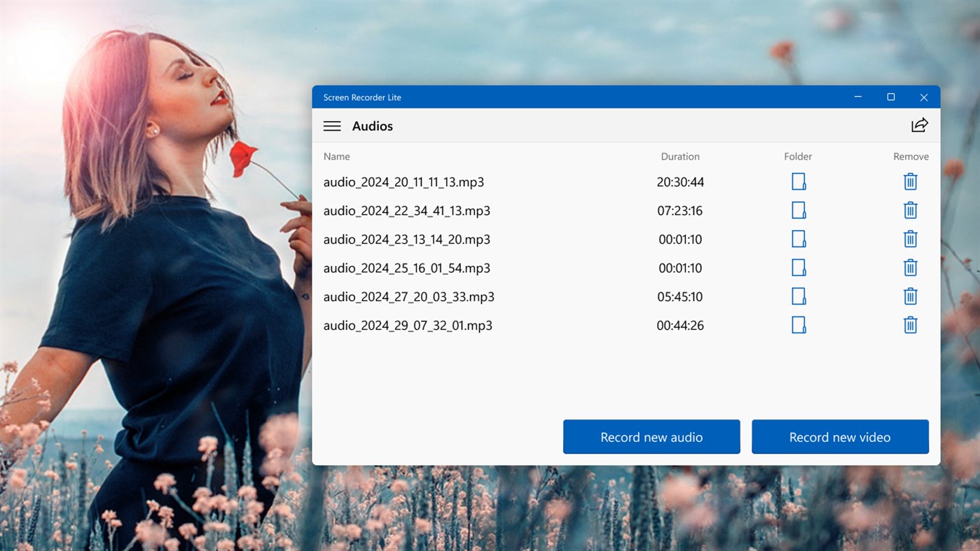Open the hamburger navigation menu
This screenshot has height=551, width=980.
[x=332, y=126]
